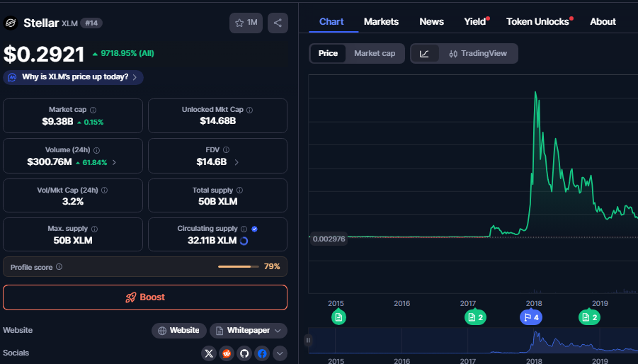Click the 2018 flag marker with 4 events
Screen dimensions: 638x364
531,317
